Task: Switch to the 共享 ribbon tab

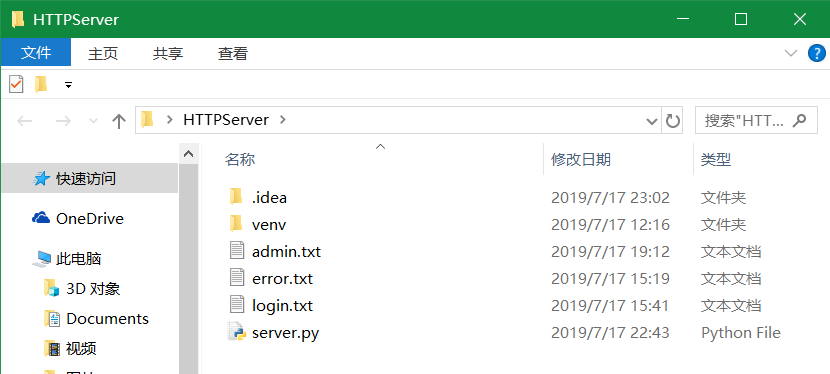Action: coord(168,53)
